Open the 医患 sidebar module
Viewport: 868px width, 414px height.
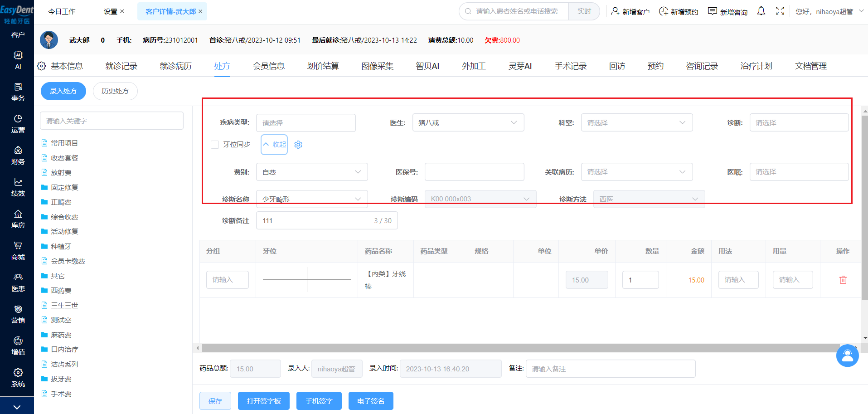click(18, 282)
